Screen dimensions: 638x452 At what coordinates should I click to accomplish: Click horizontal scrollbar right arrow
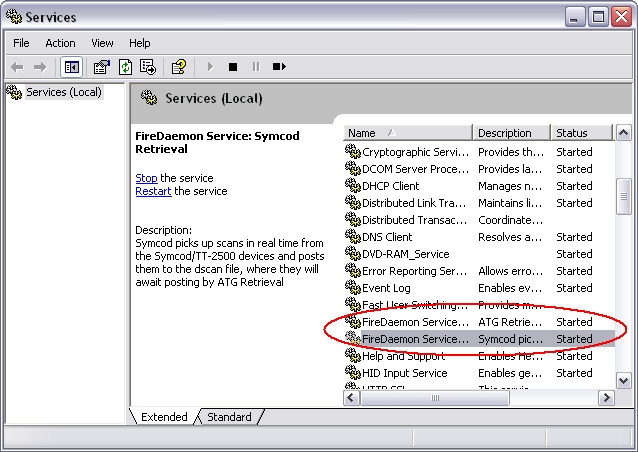pos(606,397)
